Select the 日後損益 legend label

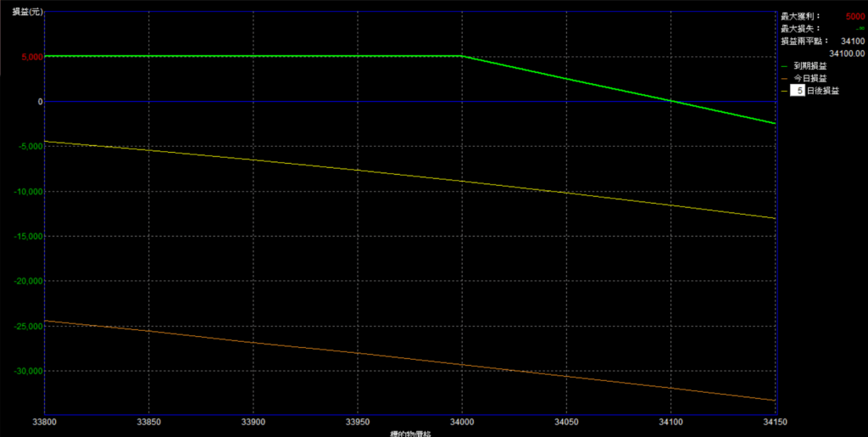point(822,91)
